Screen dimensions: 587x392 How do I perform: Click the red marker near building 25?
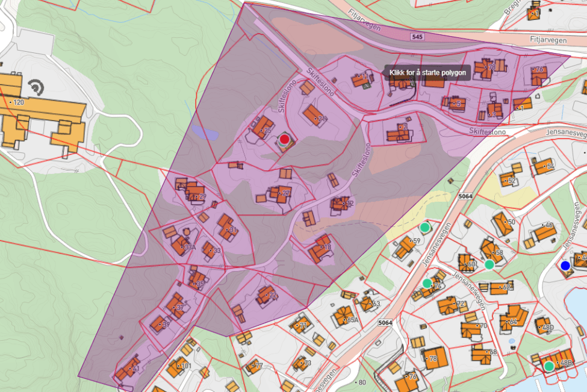[285, 140]
